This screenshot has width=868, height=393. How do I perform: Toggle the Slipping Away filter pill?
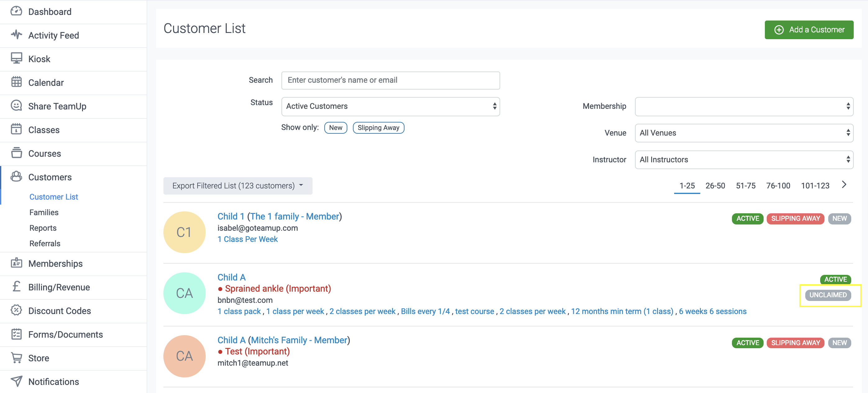point(378,127)
